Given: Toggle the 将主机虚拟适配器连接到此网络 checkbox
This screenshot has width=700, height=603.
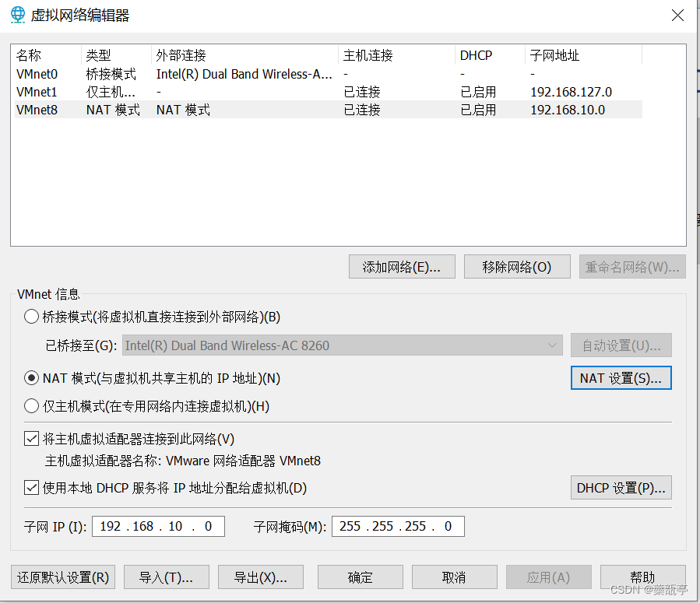Looking at the screenshot, I should tap(31, 438).
